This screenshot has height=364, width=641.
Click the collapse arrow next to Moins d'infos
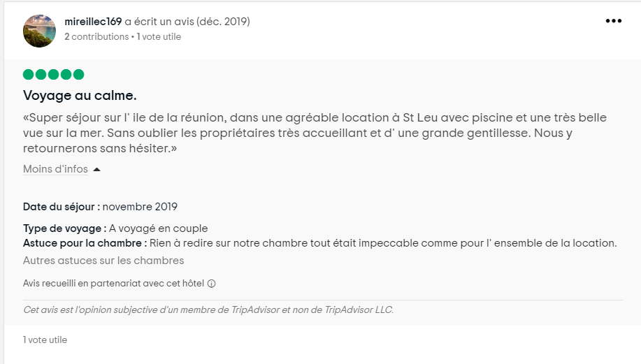click(96, 170)
